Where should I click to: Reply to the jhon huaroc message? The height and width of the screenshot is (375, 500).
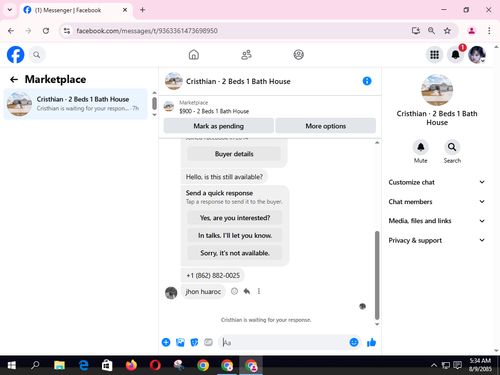point(247,291)
